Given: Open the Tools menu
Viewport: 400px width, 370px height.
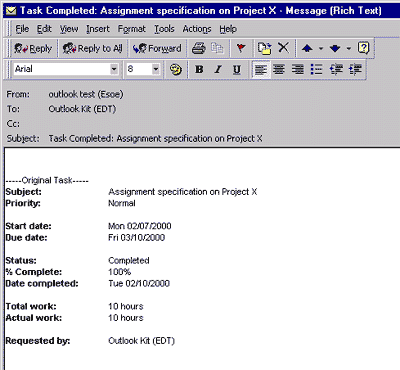Looking at the screenshot, I should [164, 29].
